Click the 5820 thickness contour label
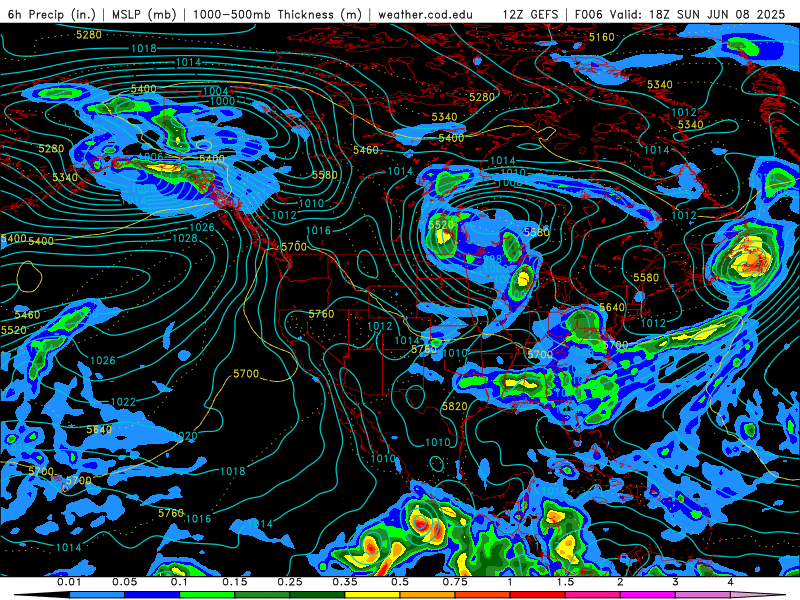The image size is (800, 600). click(454, 406)
